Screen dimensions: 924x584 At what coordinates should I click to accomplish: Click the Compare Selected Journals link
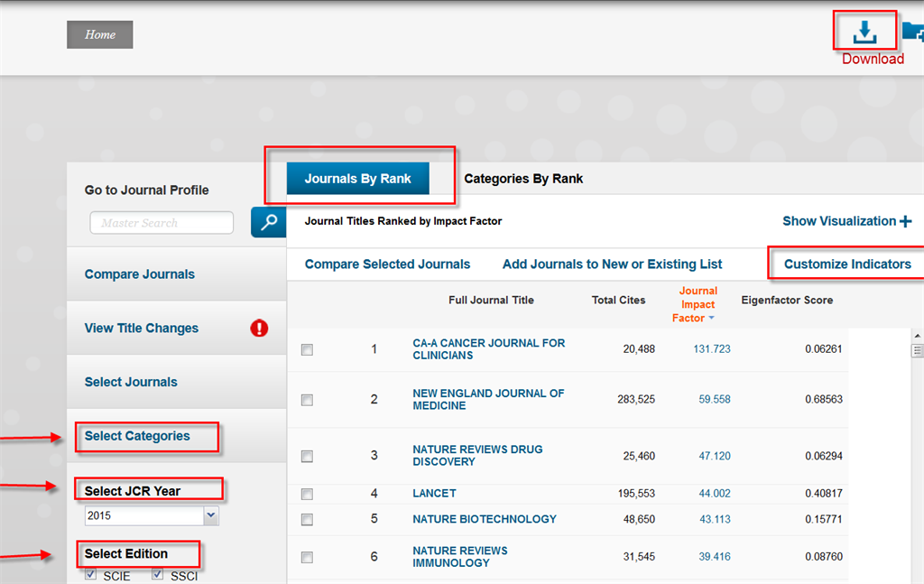(x=387, y=264)
